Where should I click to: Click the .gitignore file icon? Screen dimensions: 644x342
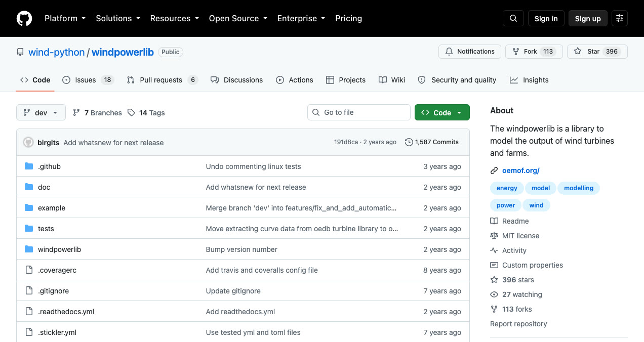pos(29,291)
